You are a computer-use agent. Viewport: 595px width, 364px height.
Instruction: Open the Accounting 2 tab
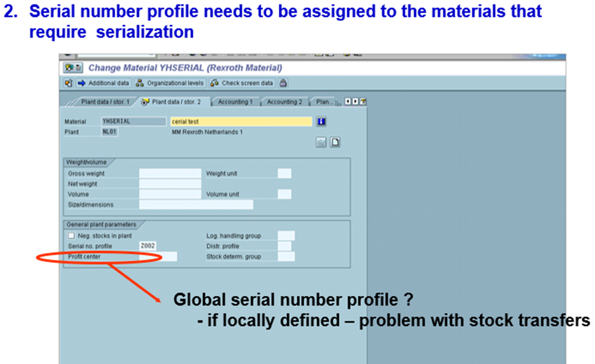284,102
